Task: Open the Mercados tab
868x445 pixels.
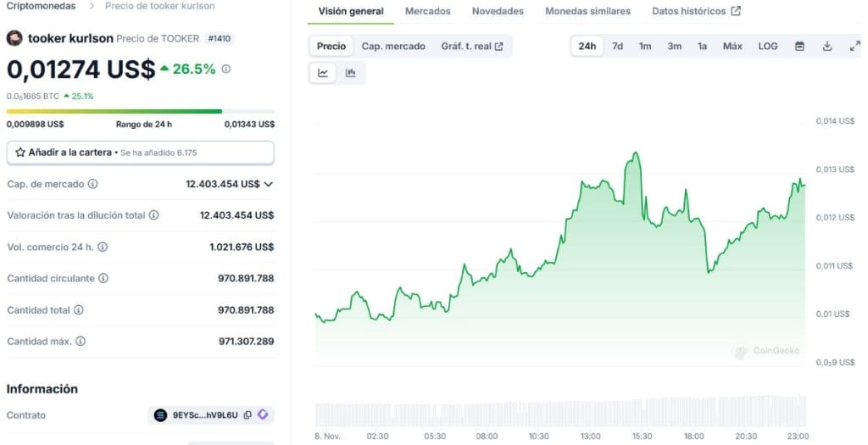Action: [428, 11]
